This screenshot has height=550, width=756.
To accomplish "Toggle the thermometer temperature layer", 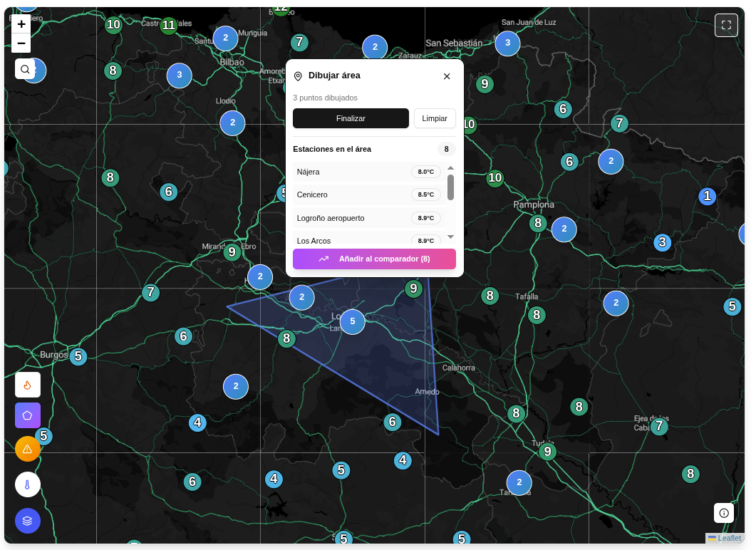I will [x=28, y=484].
